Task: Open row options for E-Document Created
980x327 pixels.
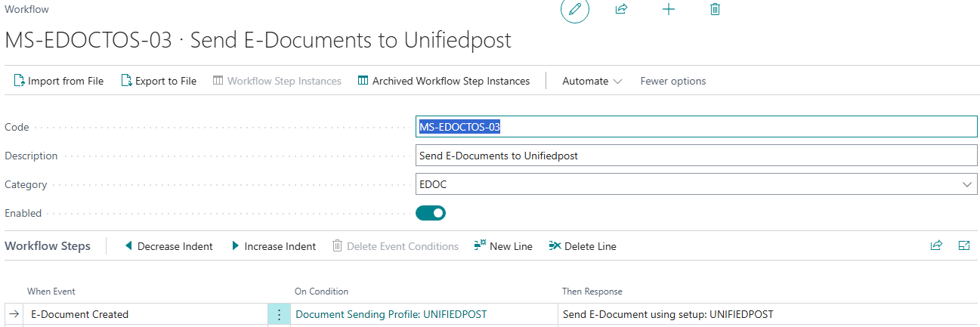Action: [x=279, y=315]
